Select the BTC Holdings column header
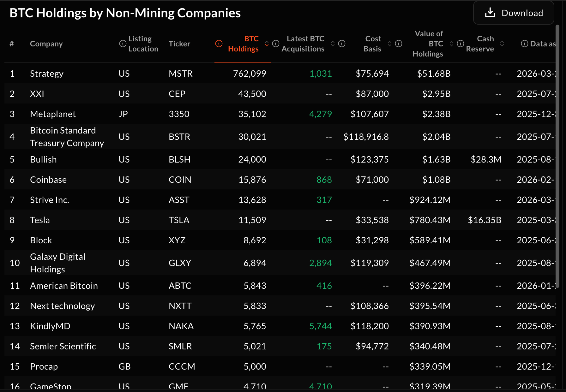Screen dimensions: 566x392 (x=243, y=44)
